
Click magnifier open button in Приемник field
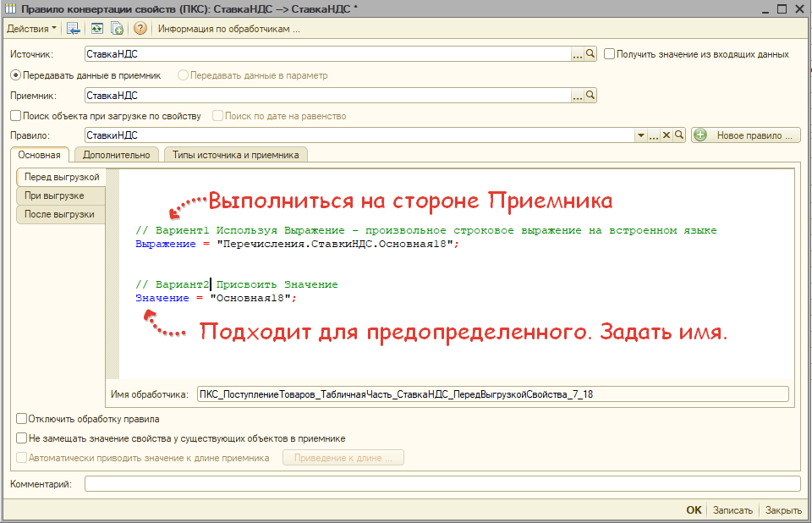coord(590,96)
